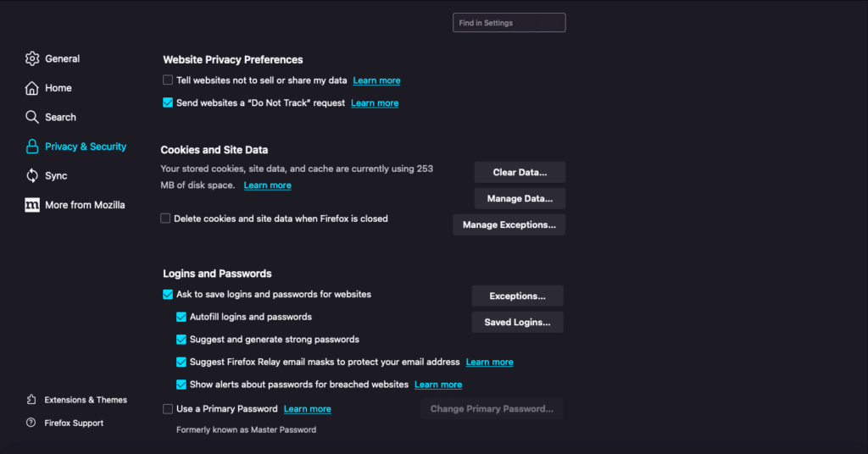Open the Firefox Support link
The height and width of the screenshot is (454, 868).
[74, 423]
